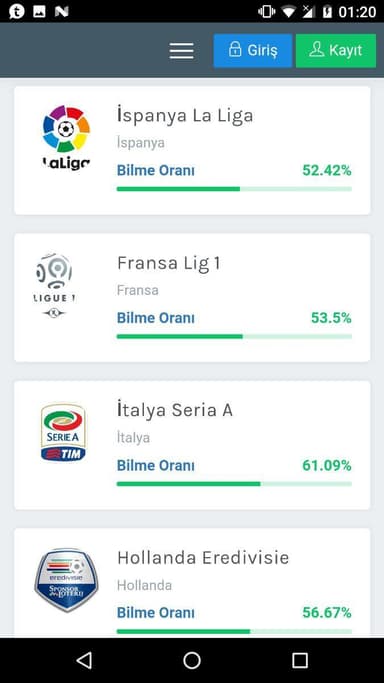384x683 pixels.
Task: Tap Android recent apps square icon
Action: point(300,660)
